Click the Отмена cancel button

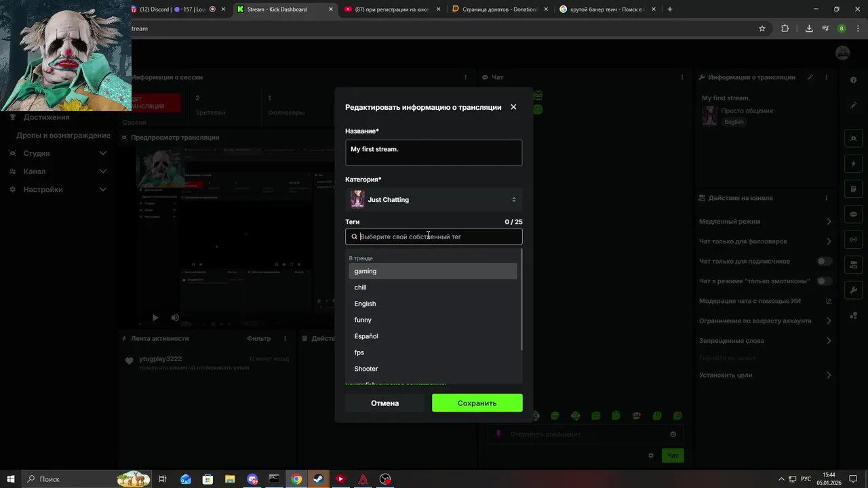pyautogui.click(x=384, y=403)
